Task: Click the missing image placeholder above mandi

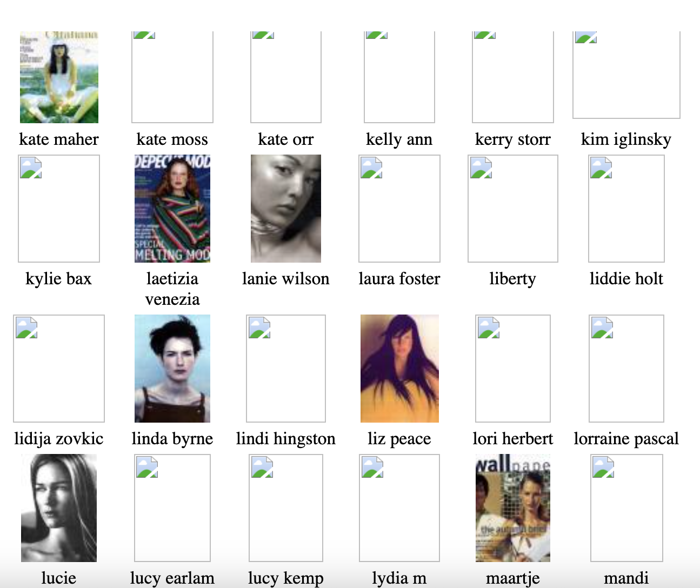Action: tap(626, 508)
